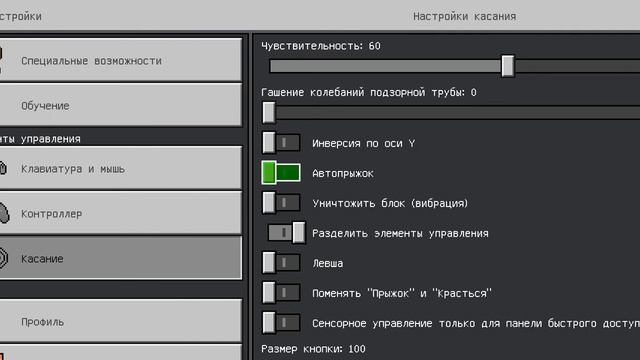Open the Профиль section
This screenshot has height=360, width=640.
point(120,321)
